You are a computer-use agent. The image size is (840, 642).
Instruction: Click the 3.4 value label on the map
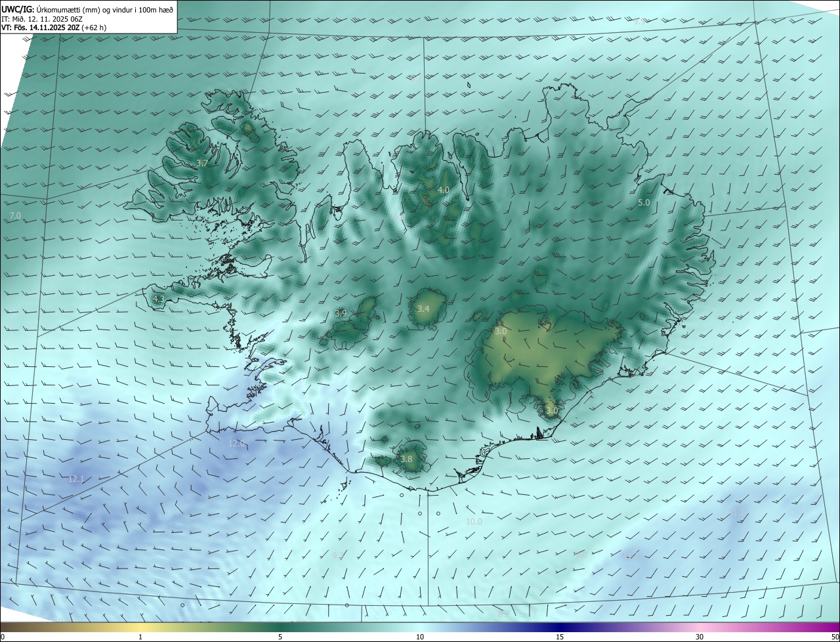coord(423,309)
